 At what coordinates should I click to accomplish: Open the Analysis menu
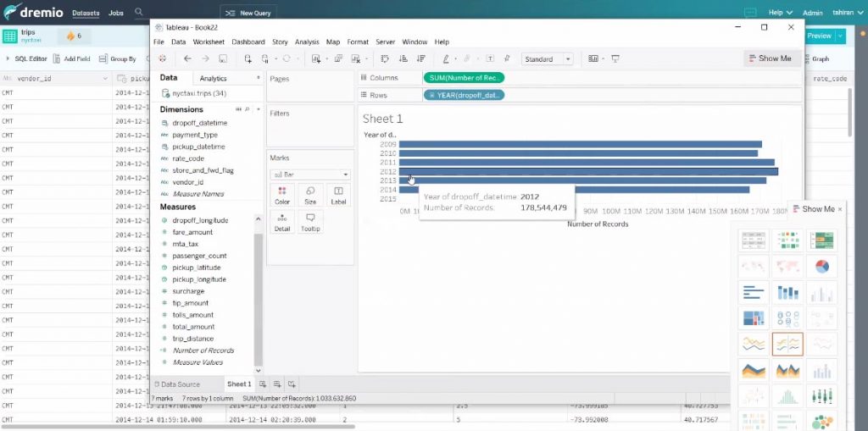coord(307,41)
